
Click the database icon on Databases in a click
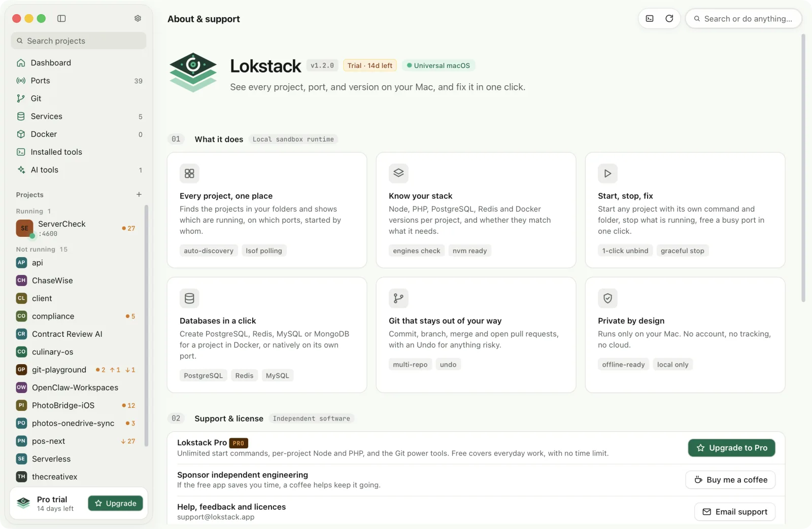coord(189,298)
